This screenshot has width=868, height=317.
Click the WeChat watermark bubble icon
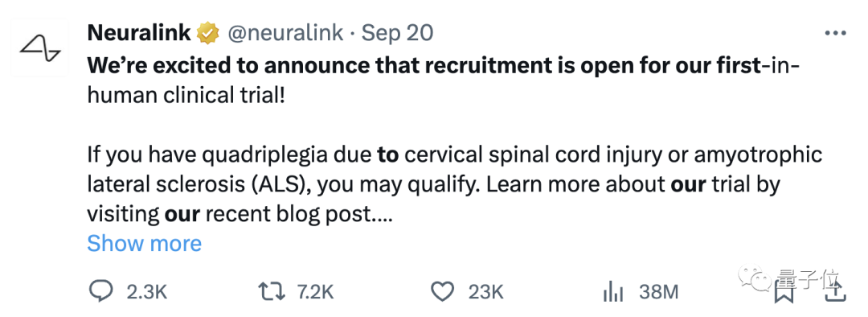(x=757, y=278)
